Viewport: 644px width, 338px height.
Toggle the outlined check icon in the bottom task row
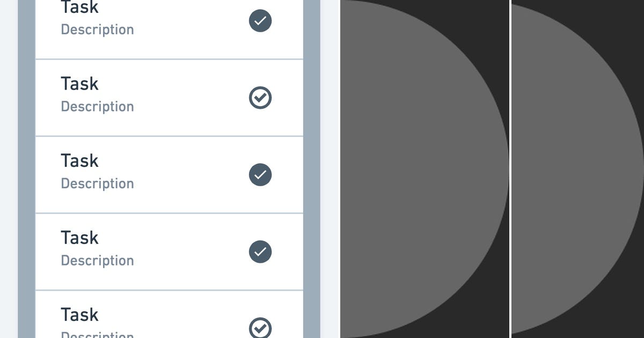click(260, 327)
